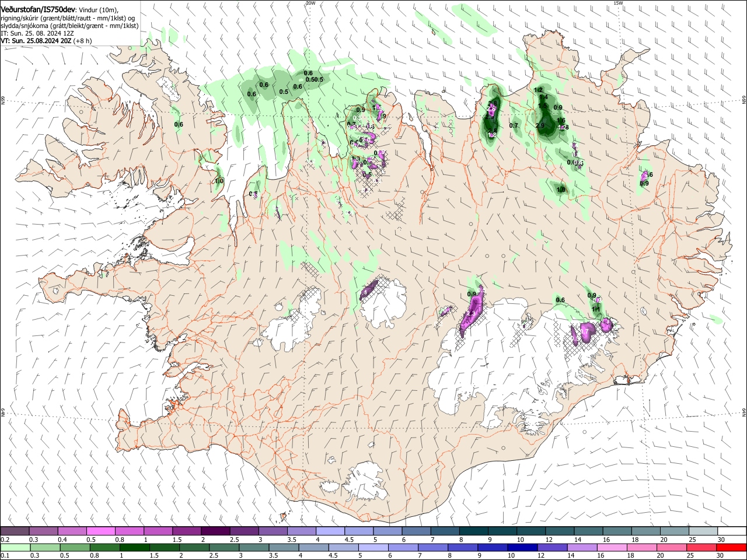This screenshot has width=747, height=560.
Task: Pick the light lavender 5 mm rain swatch
Action: (x=373, y=547)
